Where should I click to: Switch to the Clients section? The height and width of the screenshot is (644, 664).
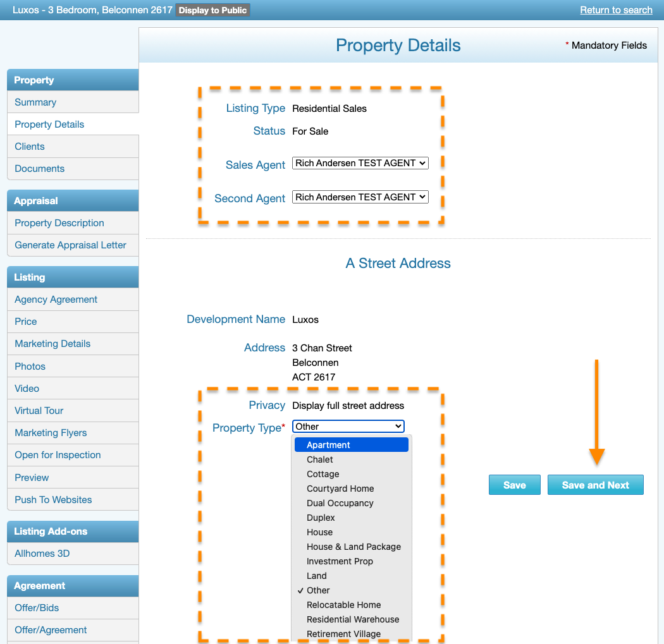click(29, 146)
